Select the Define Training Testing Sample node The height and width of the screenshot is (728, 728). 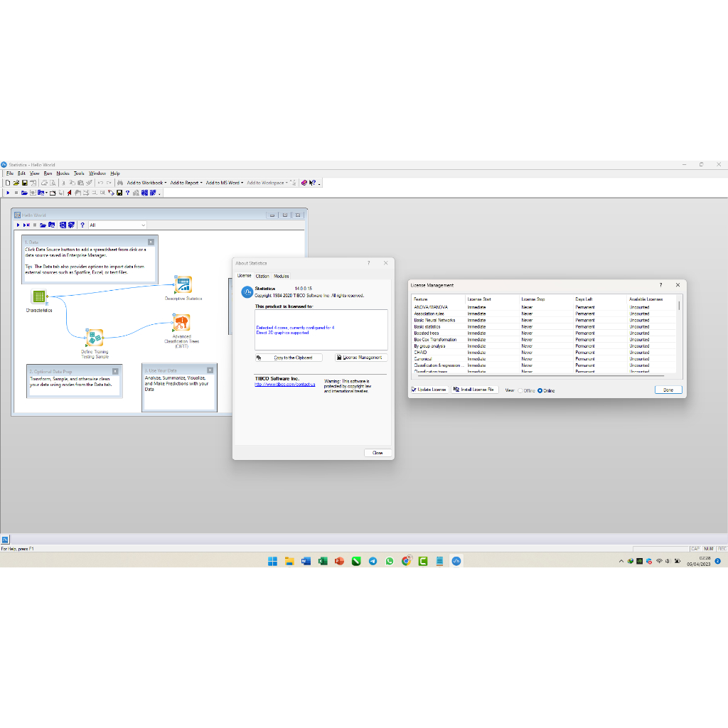(95, 338)
